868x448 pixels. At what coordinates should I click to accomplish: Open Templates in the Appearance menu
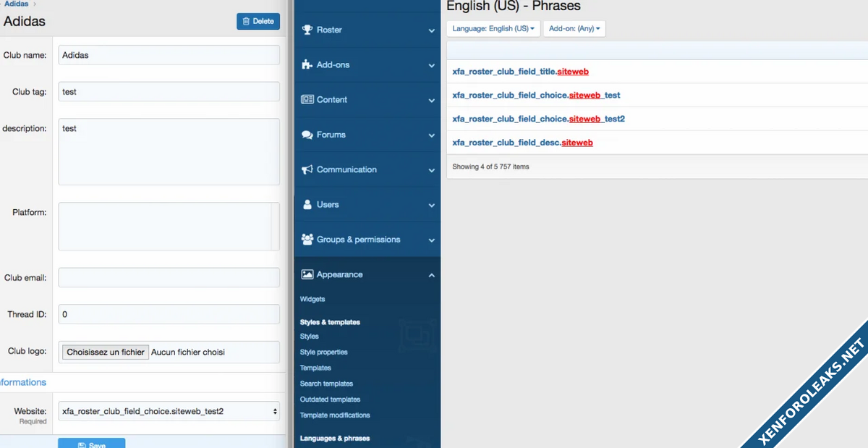click(315, 368)
